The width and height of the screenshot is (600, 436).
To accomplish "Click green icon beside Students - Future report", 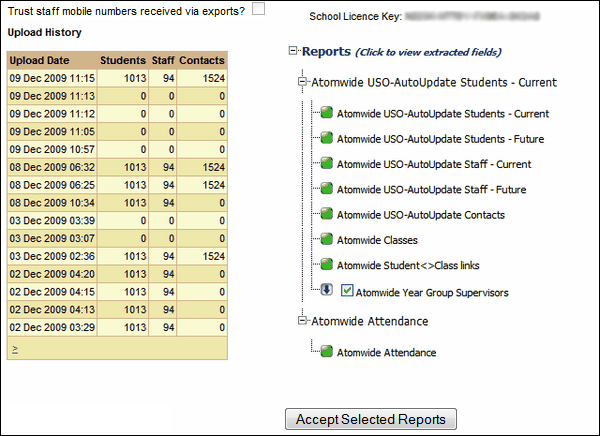I will pyautogui.click(x=326, y=138).
